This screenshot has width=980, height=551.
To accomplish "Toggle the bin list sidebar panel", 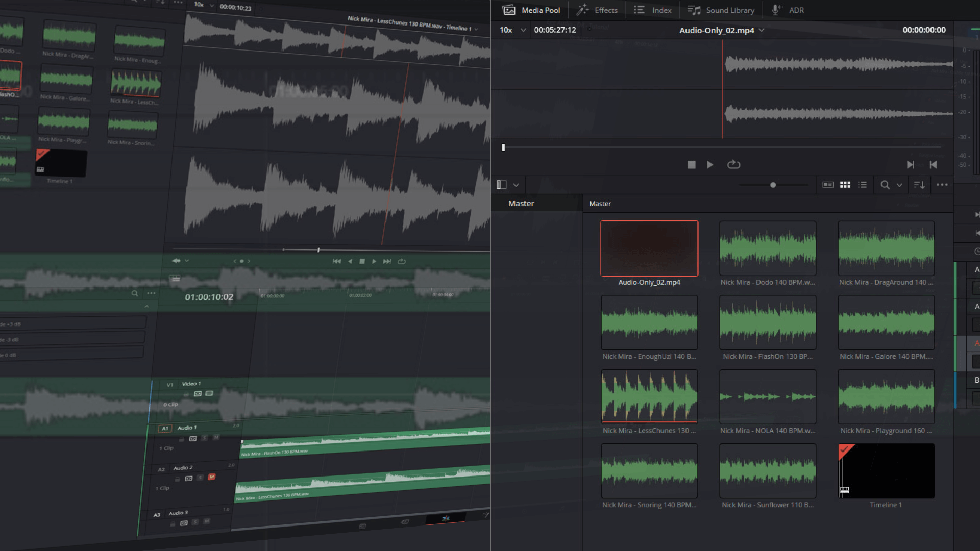I will [502, 185].
